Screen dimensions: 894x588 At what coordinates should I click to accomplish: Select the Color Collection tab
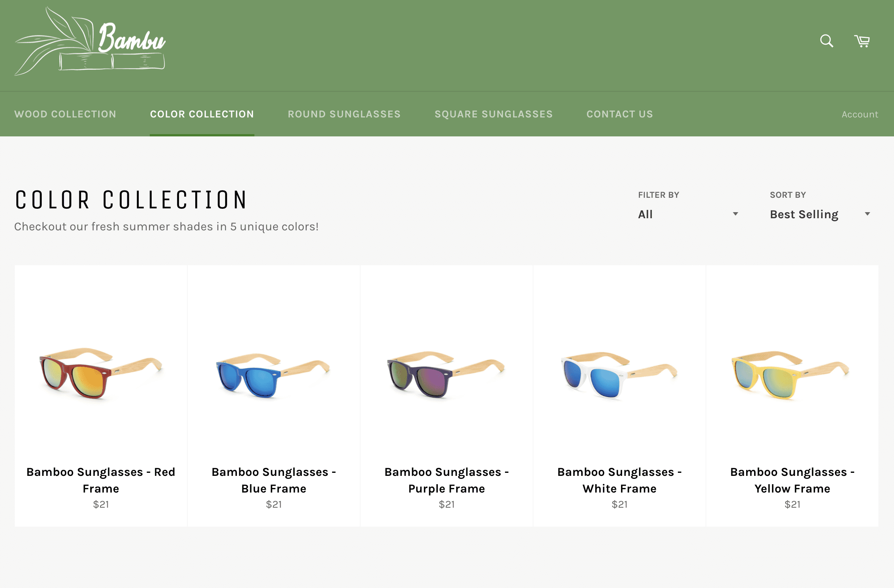202,114
